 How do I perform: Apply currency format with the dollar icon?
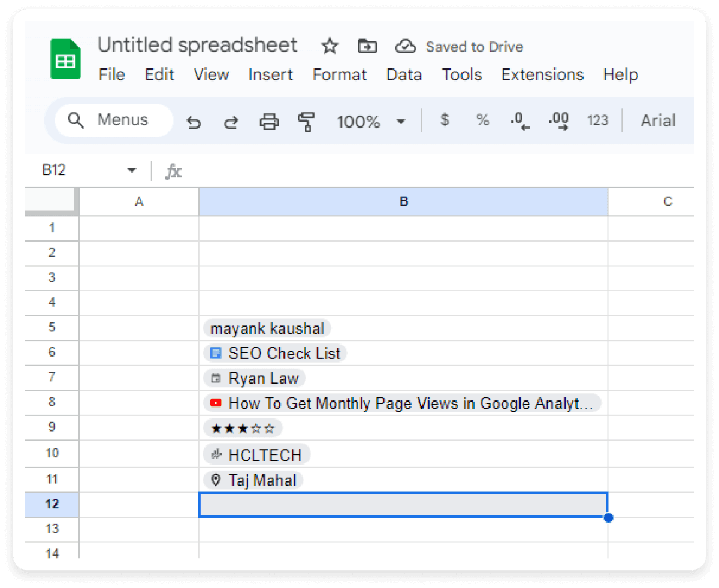(444, 120)
